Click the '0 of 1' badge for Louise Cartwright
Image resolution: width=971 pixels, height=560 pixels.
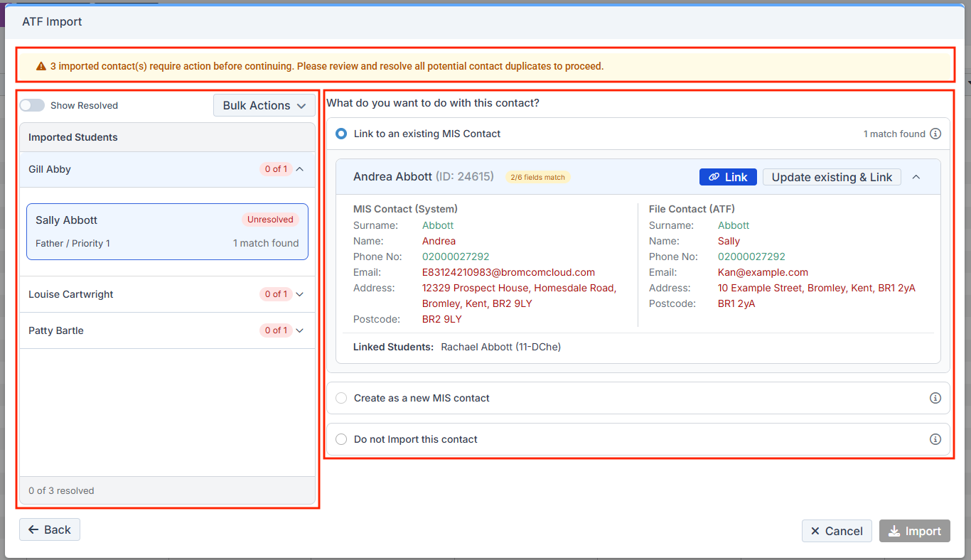[x=276, y=294]
